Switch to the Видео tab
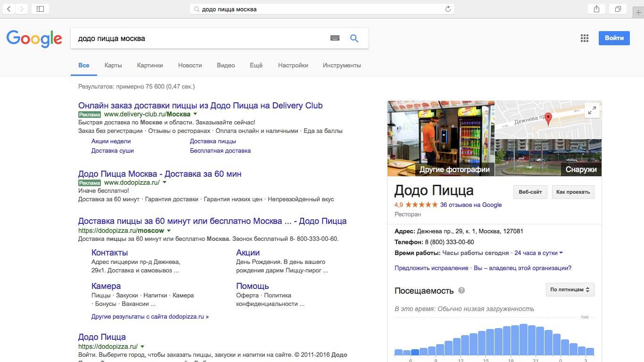 226,66
